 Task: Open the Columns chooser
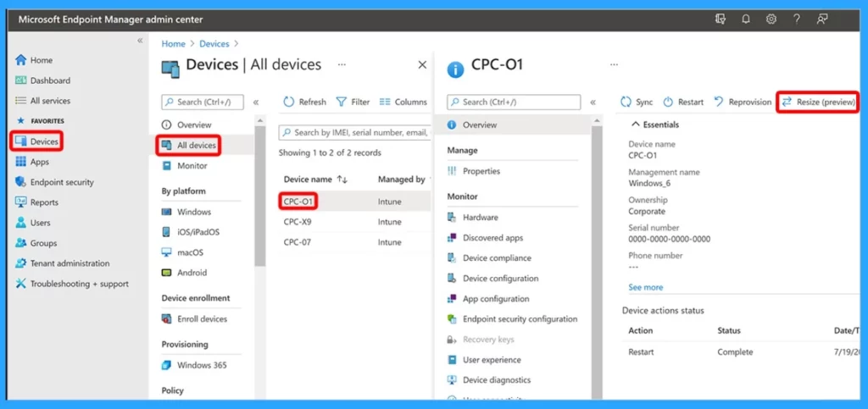[403, 102]
